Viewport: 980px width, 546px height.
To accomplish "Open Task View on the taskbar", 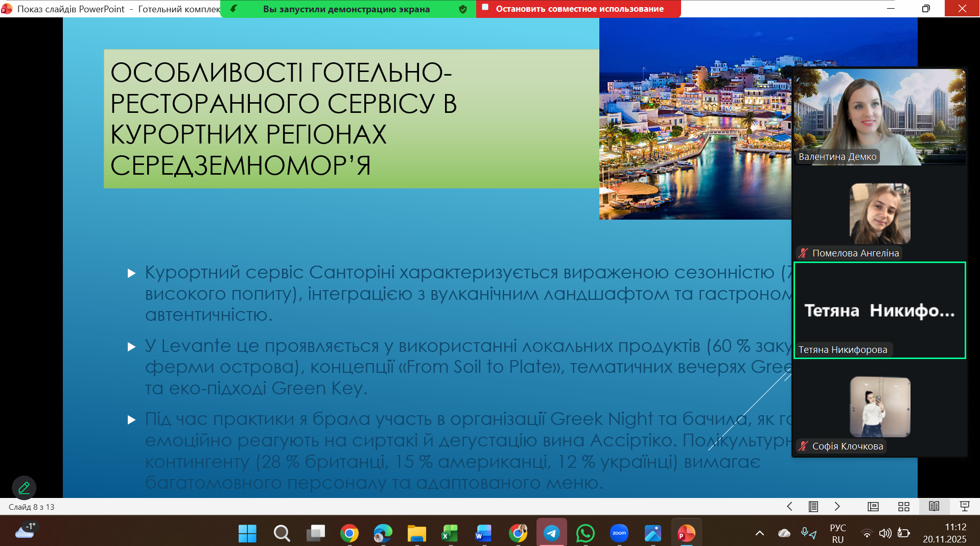I will (315, 533).
